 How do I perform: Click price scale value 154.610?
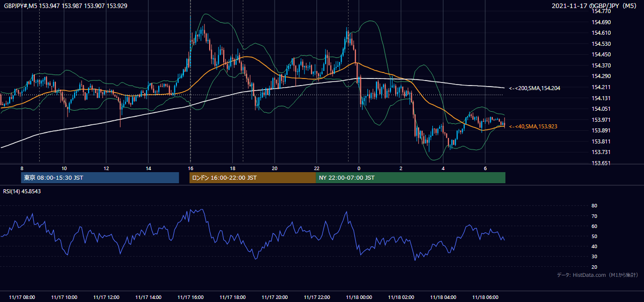601,33
